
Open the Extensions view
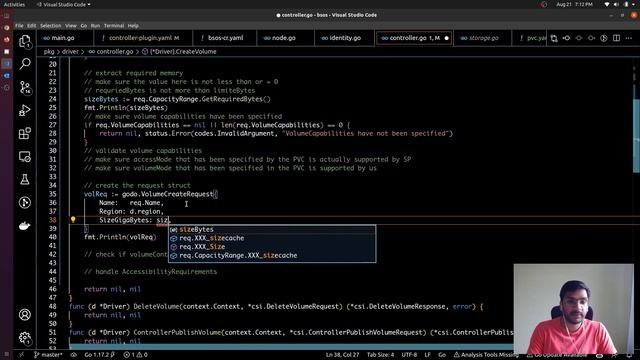point(25,133)
